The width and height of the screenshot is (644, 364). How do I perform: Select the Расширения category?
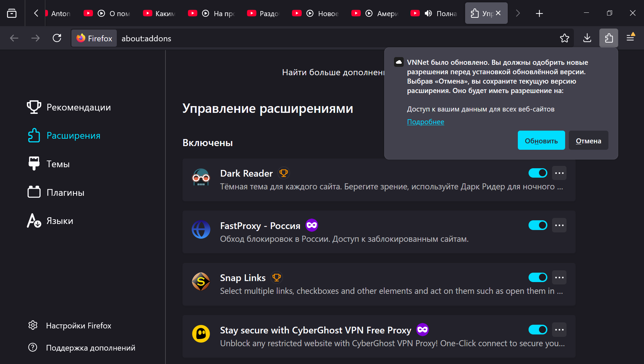64,135
